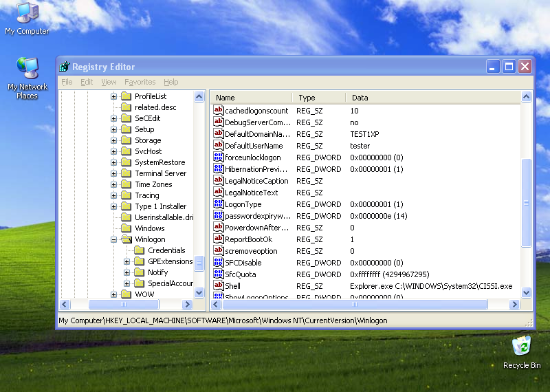
Task: Select the Userinstallable.dri tree item
Action: (164, 217)
